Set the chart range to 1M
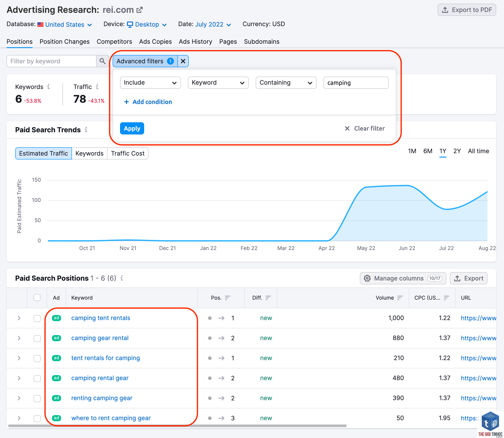Viewport: 504px width, 438px height. [x=412, y=151]
